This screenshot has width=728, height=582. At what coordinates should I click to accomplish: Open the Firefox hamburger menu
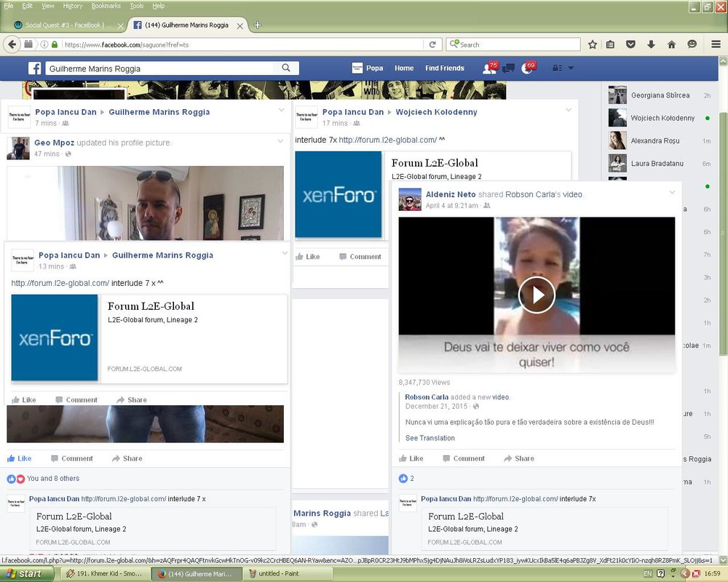tap(716, 44)
